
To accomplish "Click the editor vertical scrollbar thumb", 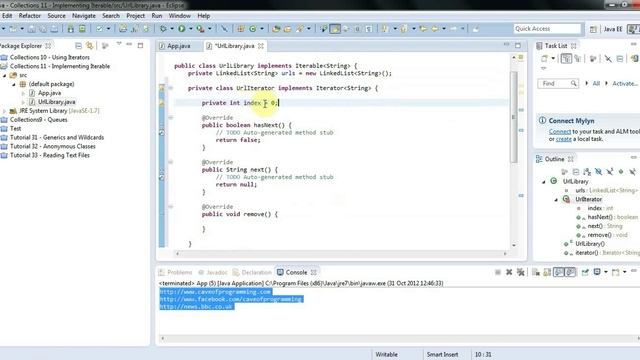I will [x=513, y=116].
